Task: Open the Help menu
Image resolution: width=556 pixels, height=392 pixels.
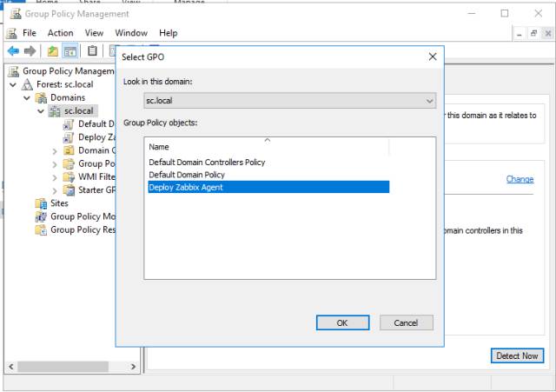Action: pyautogui.click(x=168, y=33)
